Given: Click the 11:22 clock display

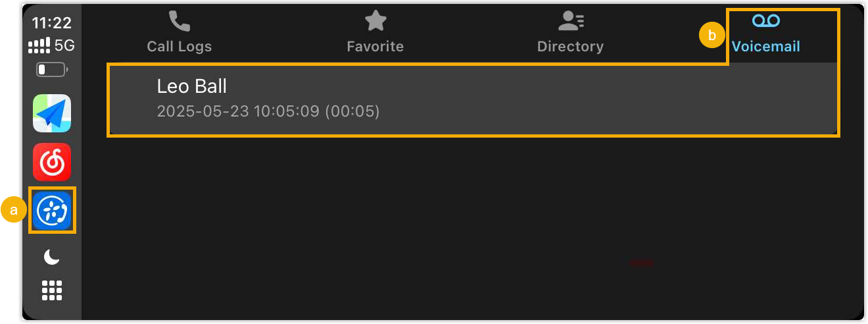Looking at the screenshot, I should coord(52,23).
